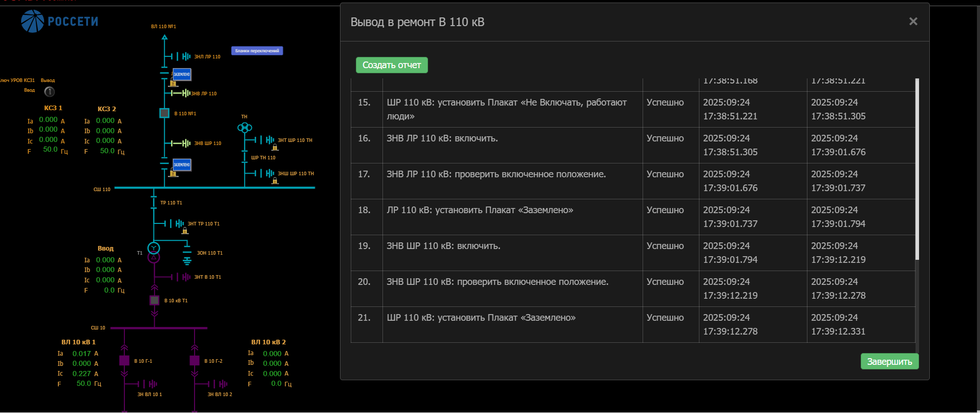Viewport: 980px width, 413px height.
Task: Select the ТН voltage transformer symbol
Action: [x=245, y=127]
